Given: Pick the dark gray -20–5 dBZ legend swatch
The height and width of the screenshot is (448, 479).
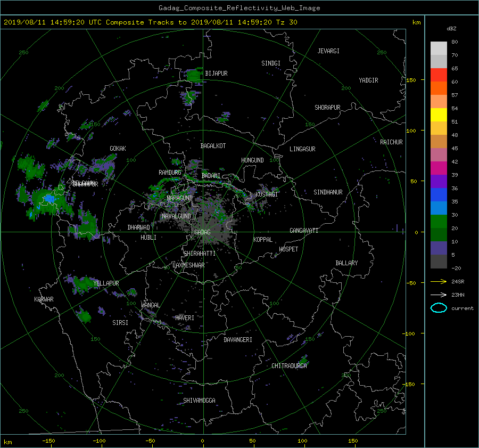Looking at the screenshot, I should pyautogui.click(x=439, y=262).
